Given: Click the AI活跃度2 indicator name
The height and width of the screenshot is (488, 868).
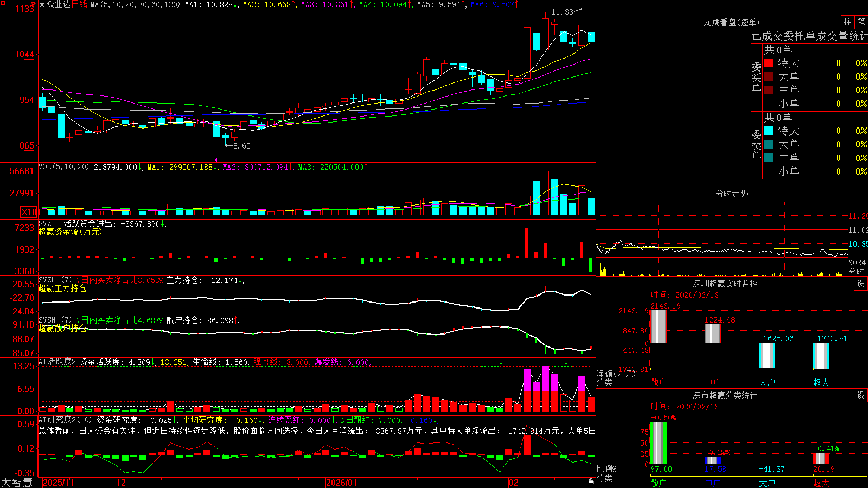Looking at the screenshot, I should point(58,362).
